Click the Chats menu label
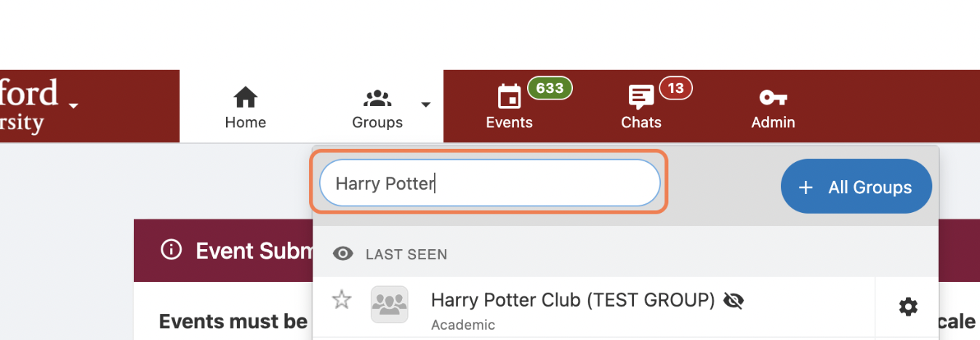This screenshot has width=980, height=340. [x=641, y=122]
